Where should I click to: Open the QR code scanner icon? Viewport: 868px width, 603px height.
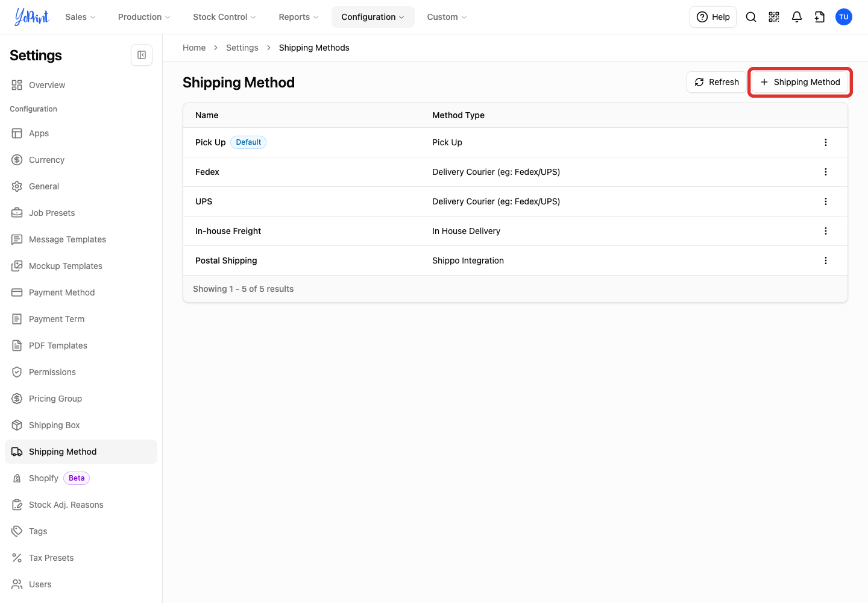click(x=774, y=17)
